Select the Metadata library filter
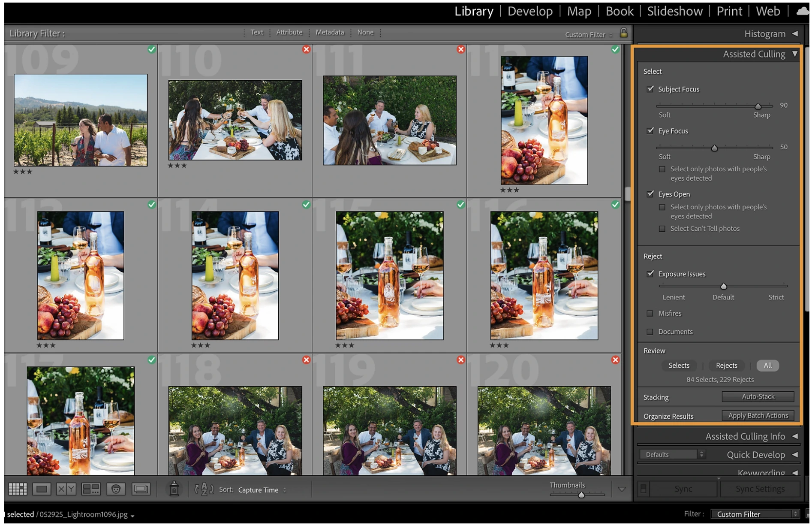Image resolution: width=812 pixels, height=526 pixels. [x=330, y=33]
